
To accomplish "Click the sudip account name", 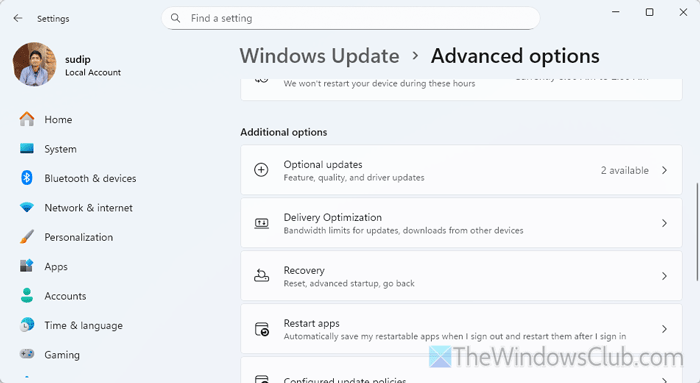I will [78, 59].
